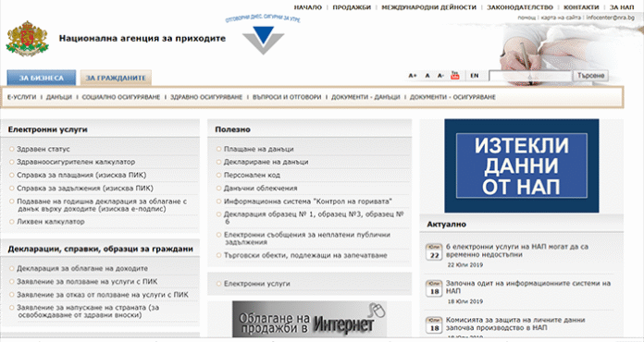Switch to ЗА БИЗНЕСА tab
This screenshot has width=644, height=342.
[42, 78]
